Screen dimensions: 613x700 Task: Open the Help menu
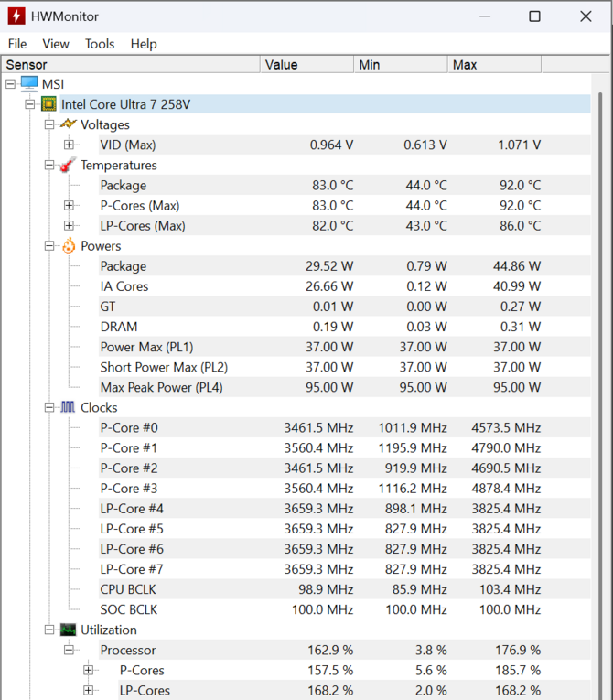(x=144, y=44)
